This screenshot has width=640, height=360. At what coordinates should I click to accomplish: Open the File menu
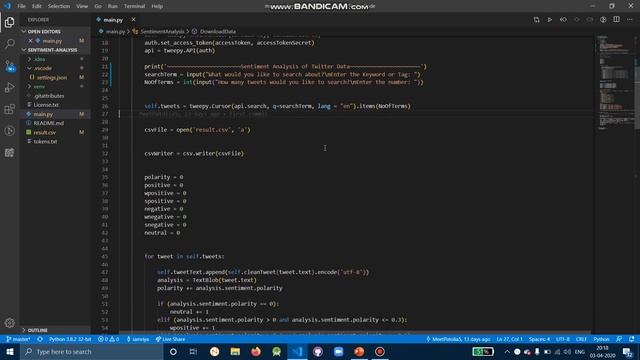click(x=21, y=6)
